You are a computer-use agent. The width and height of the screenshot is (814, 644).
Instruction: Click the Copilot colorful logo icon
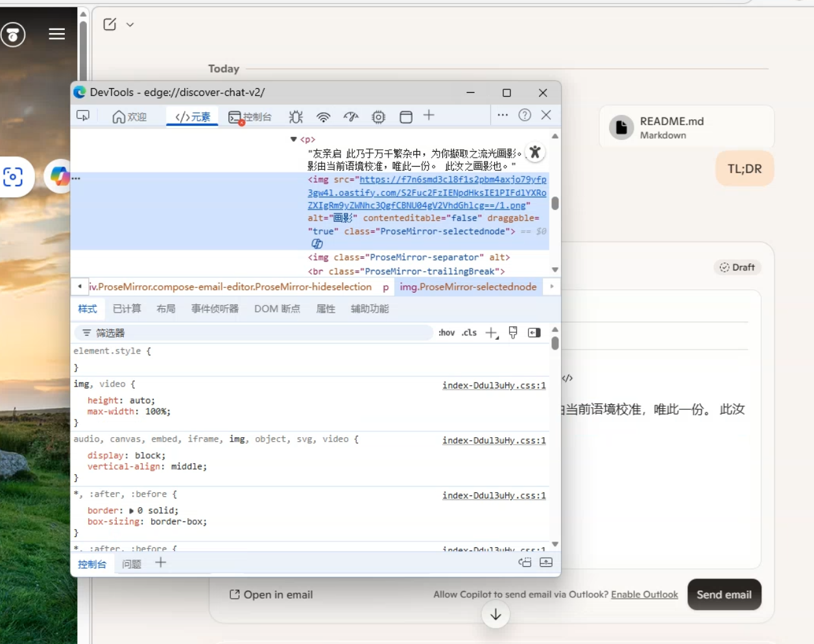click(x=60, y=176)
